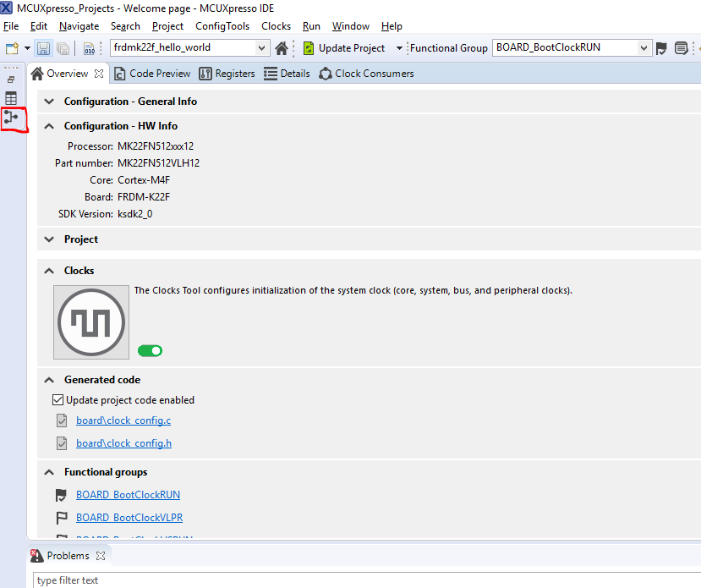Close the Problems tab
Viewport: 701px width, 588px height.
click(x=101, y=556)
